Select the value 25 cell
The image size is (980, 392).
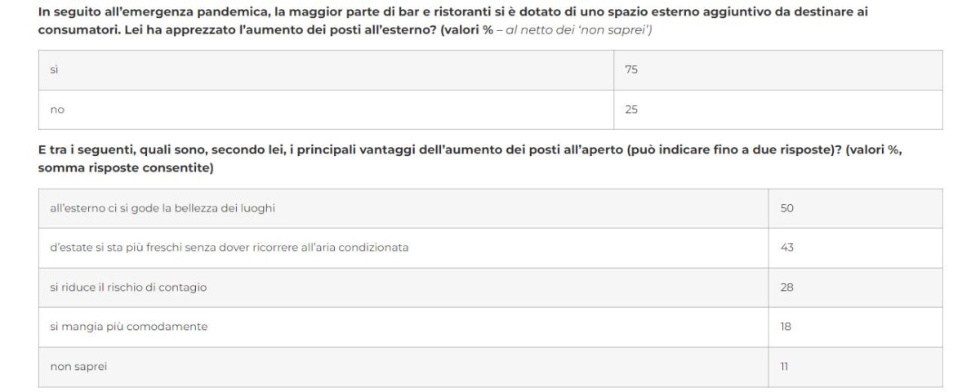tap(631, 109)
